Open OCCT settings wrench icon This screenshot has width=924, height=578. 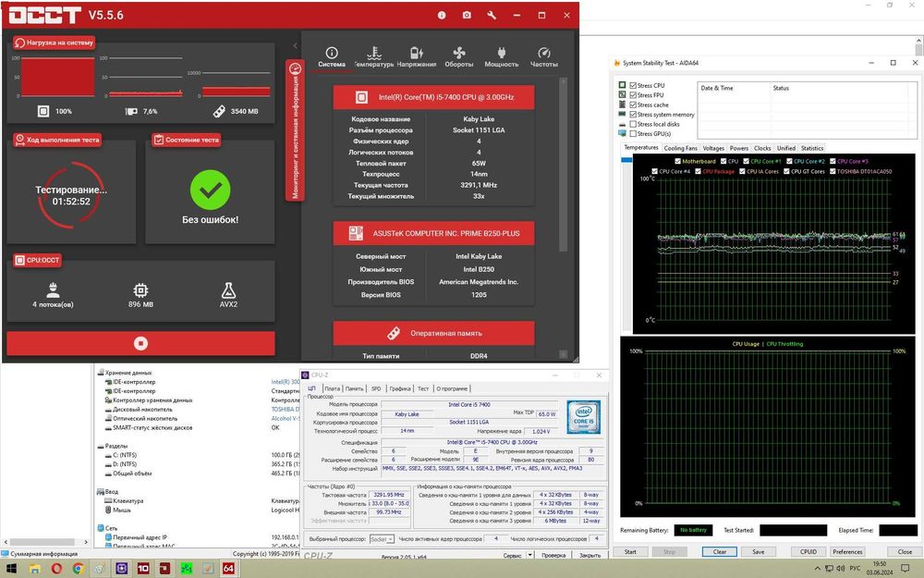tap(492, 16)
